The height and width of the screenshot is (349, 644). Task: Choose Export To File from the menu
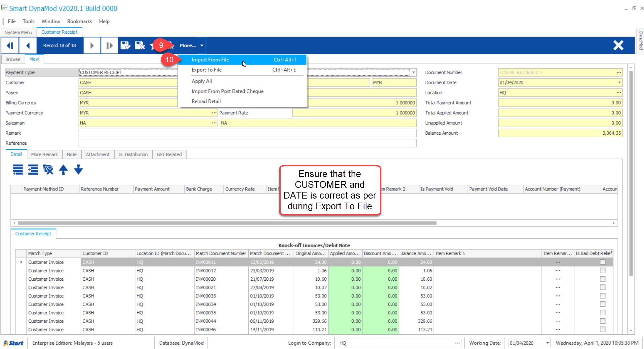point(242,70)
